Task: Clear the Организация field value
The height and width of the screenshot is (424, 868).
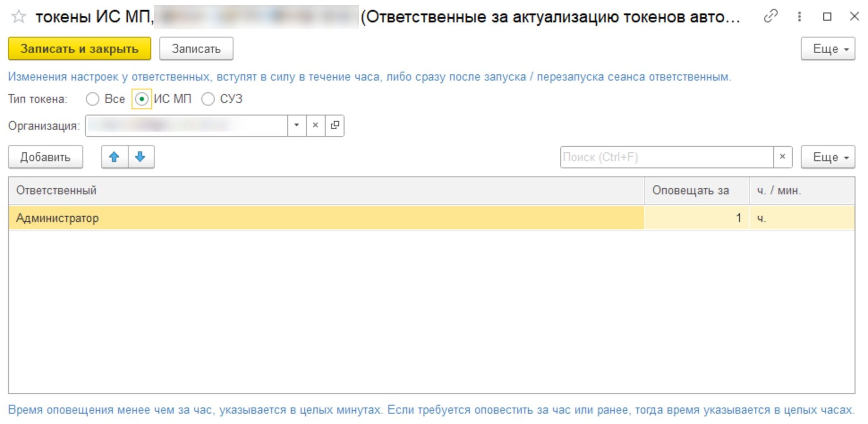Action: pos(315,125)
